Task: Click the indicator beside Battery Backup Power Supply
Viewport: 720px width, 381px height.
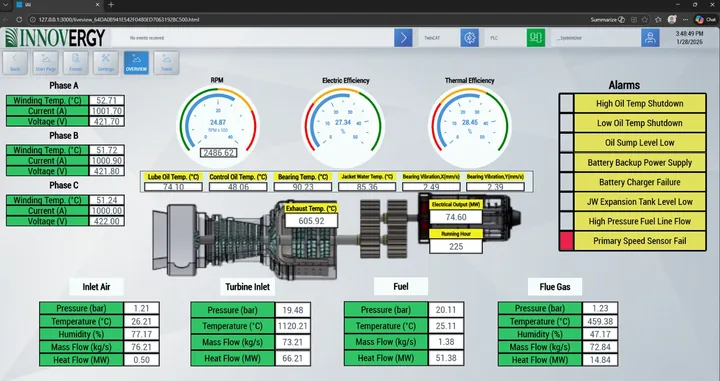Action: (567, 162)
